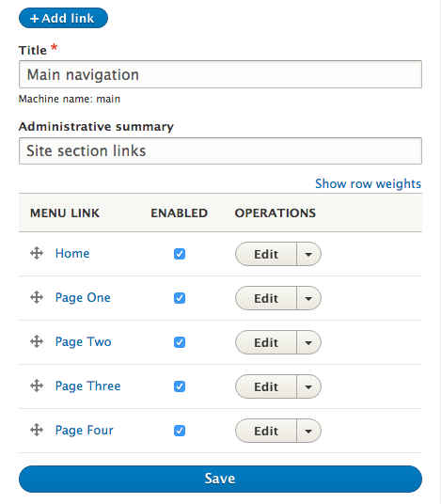Focus the Title field containing Main navigation
The height and width of the screenshot is (504, 441).
pos(220,74)
